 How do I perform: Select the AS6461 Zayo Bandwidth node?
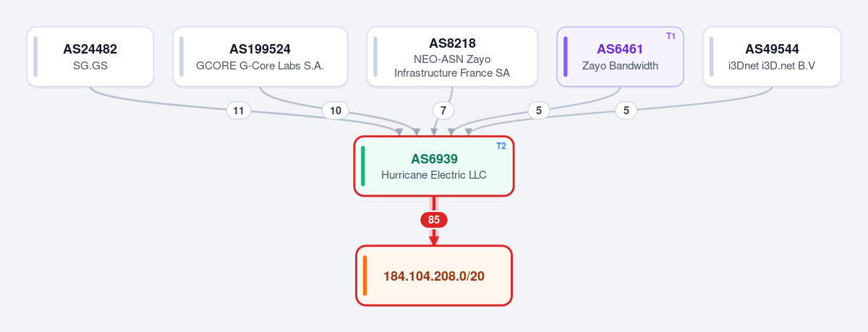(621, 57)
